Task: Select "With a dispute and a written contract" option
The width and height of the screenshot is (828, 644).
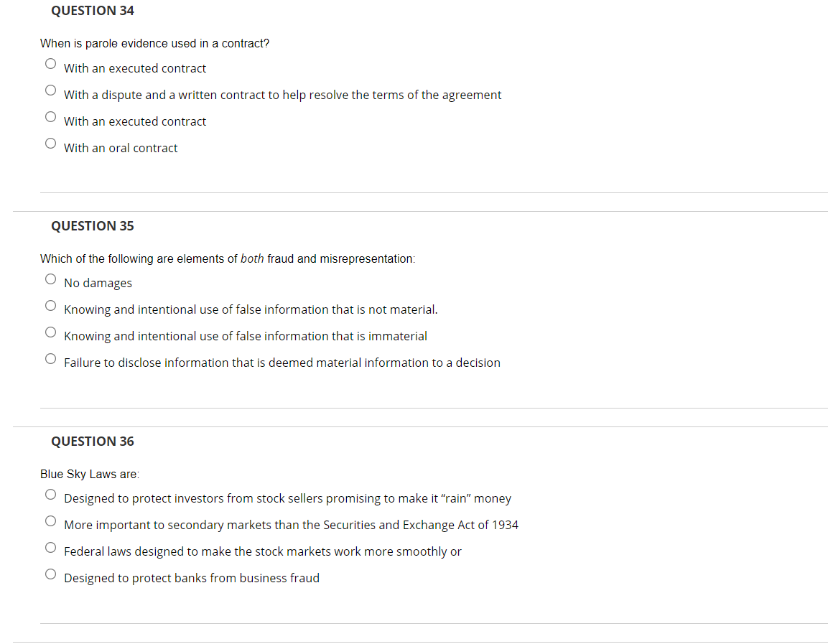Action: click(50, 90)
